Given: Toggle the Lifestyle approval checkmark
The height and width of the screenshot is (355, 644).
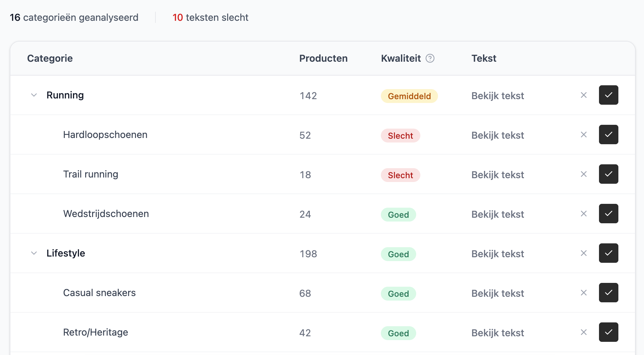Looking at the screenshot, I should click(x=608, y=253).
